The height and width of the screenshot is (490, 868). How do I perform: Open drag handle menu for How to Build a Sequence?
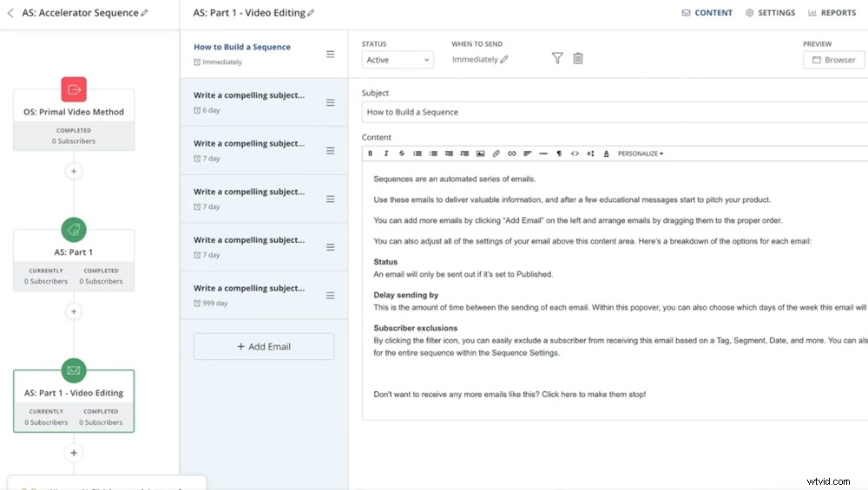[331, 54]
